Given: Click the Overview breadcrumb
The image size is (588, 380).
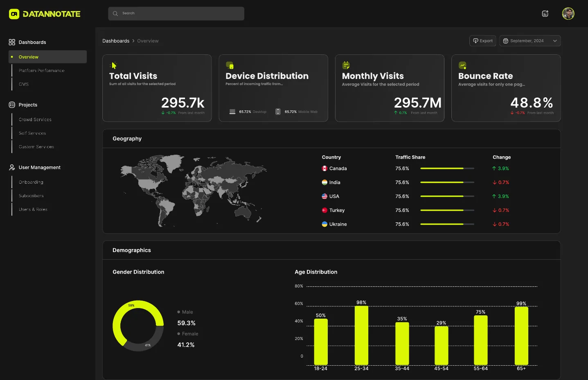Looking at the screenshot, I should 148,41.
